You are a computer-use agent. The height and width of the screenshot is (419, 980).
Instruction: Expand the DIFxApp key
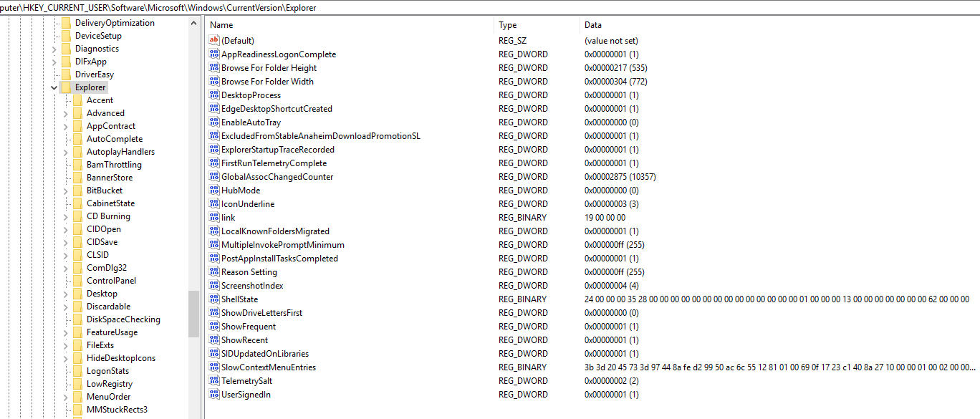(54, 62)
